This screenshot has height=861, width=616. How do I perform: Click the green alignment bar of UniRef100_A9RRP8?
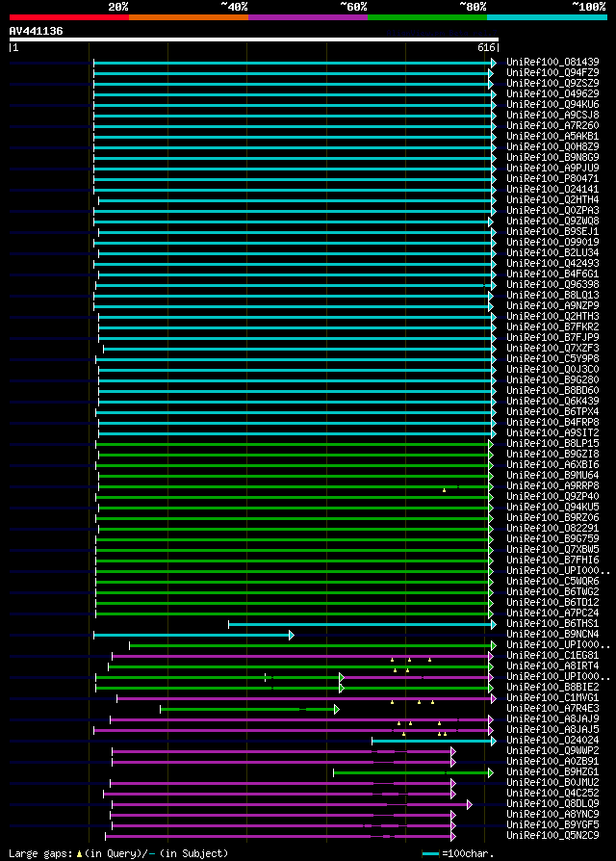(x=294, y=486)
